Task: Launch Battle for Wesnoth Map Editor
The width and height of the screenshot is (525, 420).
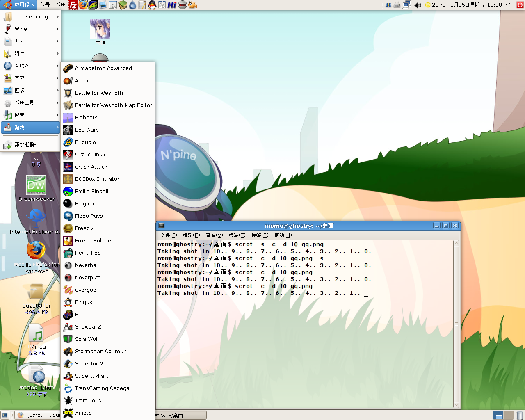Action: [x=108, y=105]
